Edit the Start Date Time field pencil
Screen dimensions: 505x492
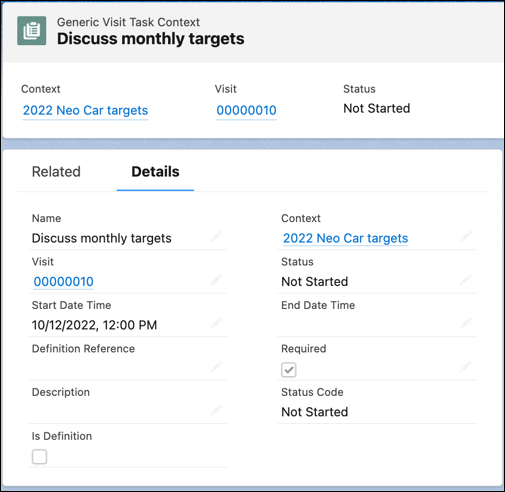point(216,323)
